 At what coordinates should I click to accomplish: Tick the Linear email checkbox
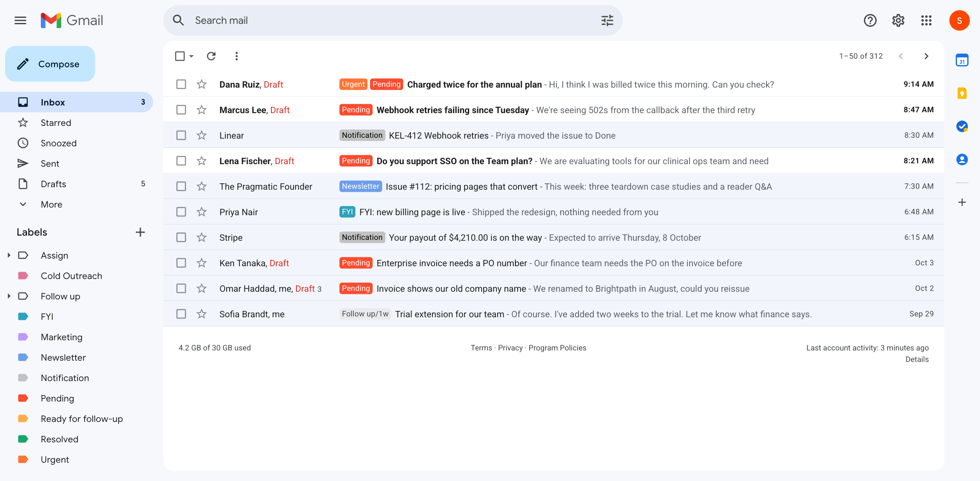coord(181,135)
